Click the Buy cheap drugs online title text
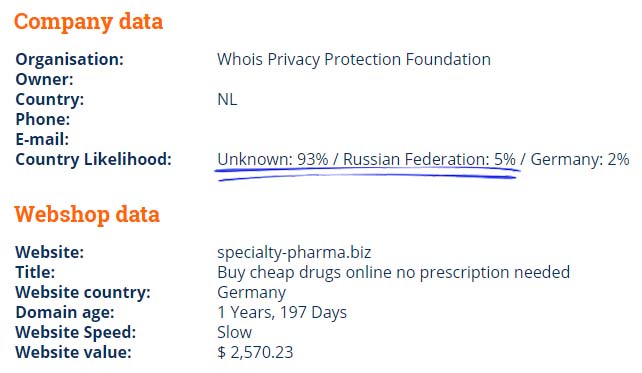Screen dimensions: 642x373 click(x=393, y=272)
